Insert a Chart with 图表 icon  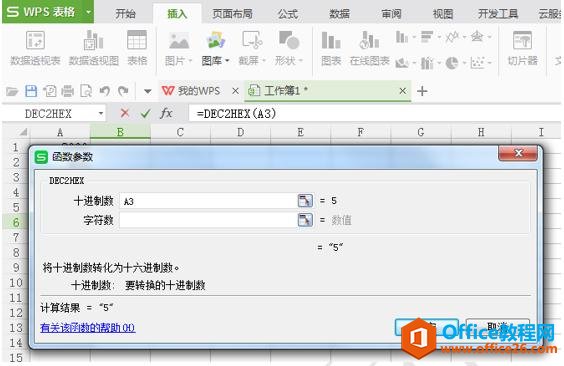(x=331, y=40)
